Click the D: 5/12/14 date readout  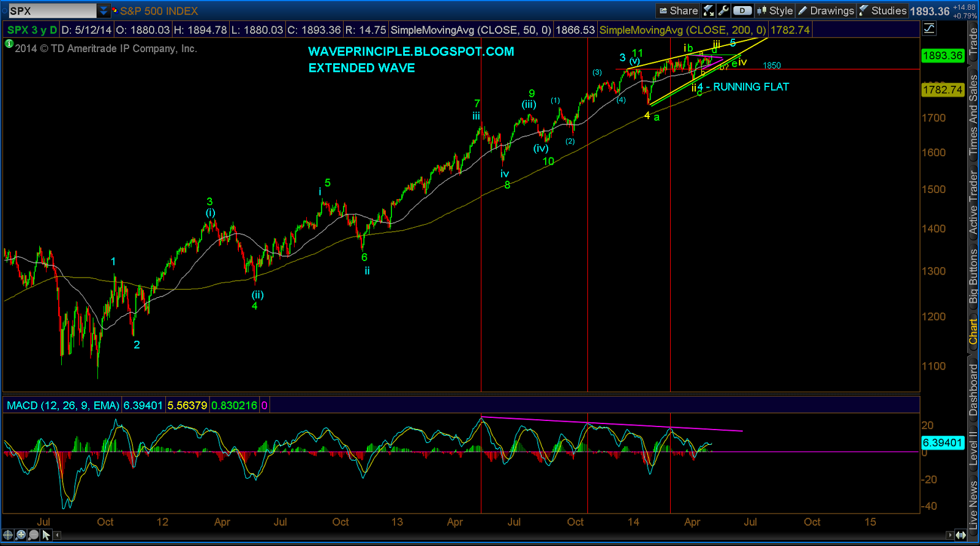(86, 29)
